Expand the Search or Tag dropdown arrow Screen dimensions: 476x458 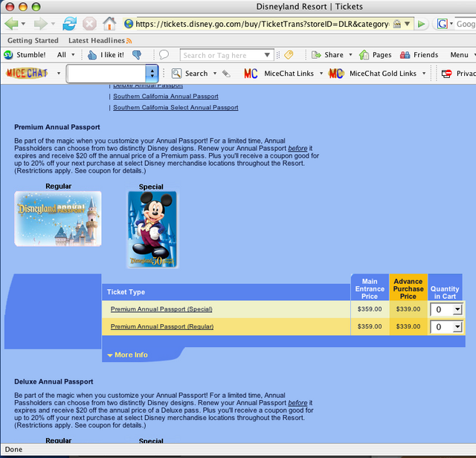coord(267,55)
